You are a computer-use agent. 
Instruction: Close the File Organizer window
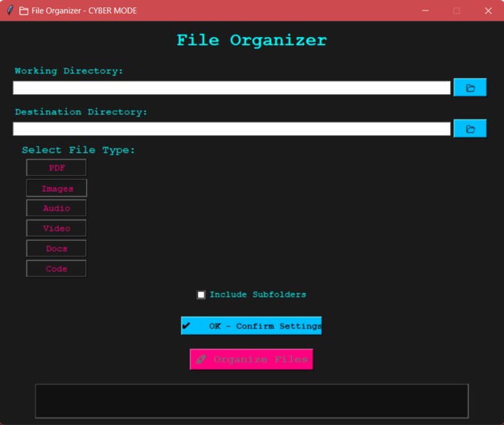point(488,10)
